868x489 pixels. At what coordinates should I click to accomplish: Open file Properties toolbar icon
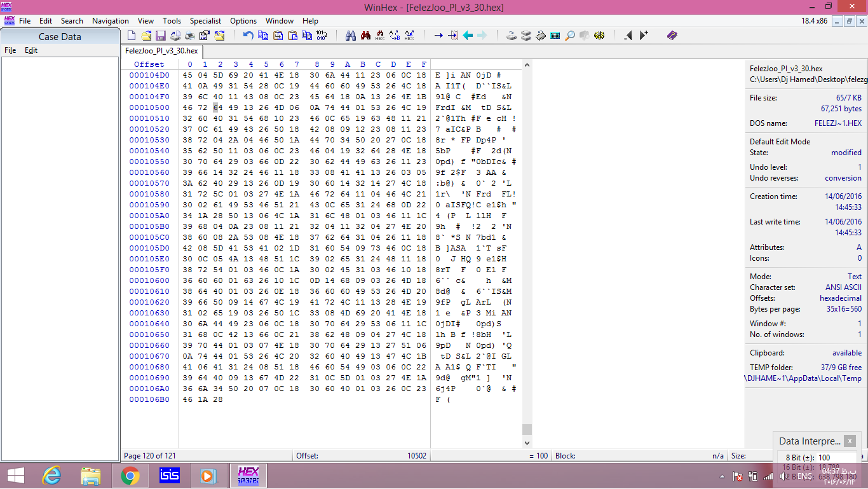pyautogui.click(x=205, y=36)
